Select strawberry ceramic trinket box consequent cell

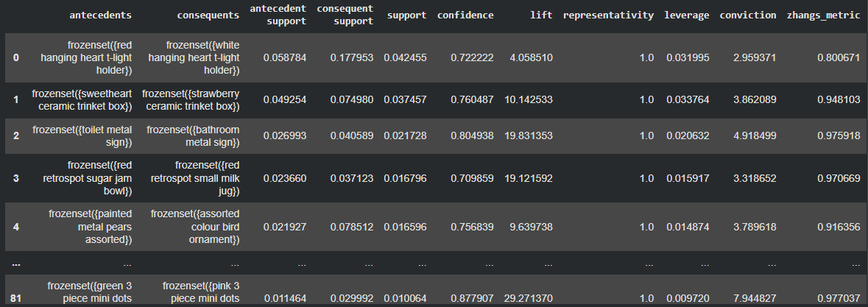(x=191, y=100)
